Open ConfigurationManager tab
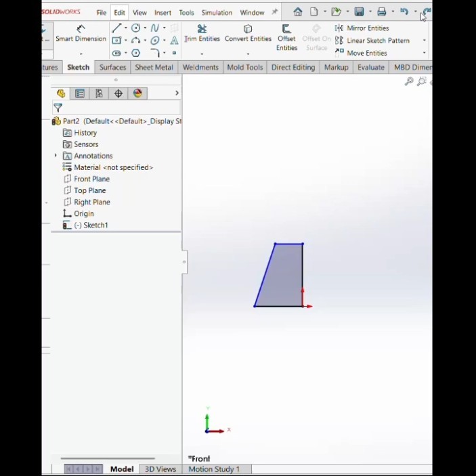476x476 pixels. 99,93
